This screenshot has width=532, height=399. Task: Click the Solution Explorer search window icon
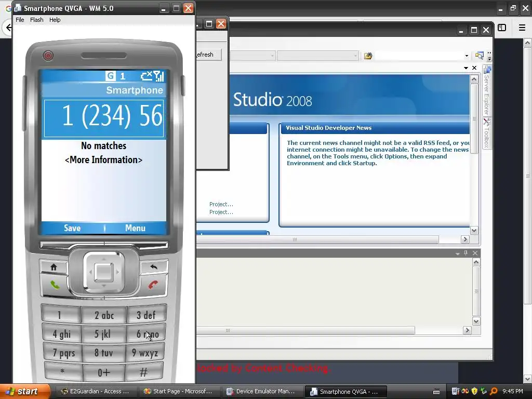(x=479, y=55)
